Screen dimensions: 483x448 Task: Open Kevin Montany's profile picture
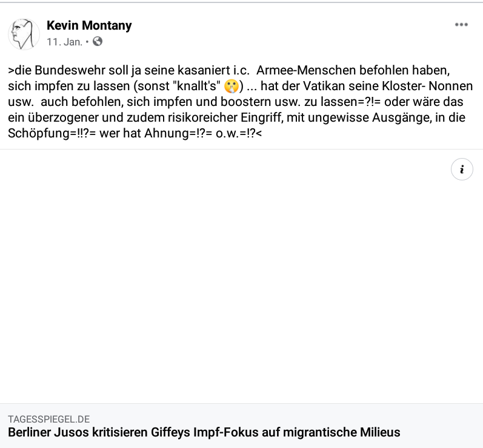point(24,34)
